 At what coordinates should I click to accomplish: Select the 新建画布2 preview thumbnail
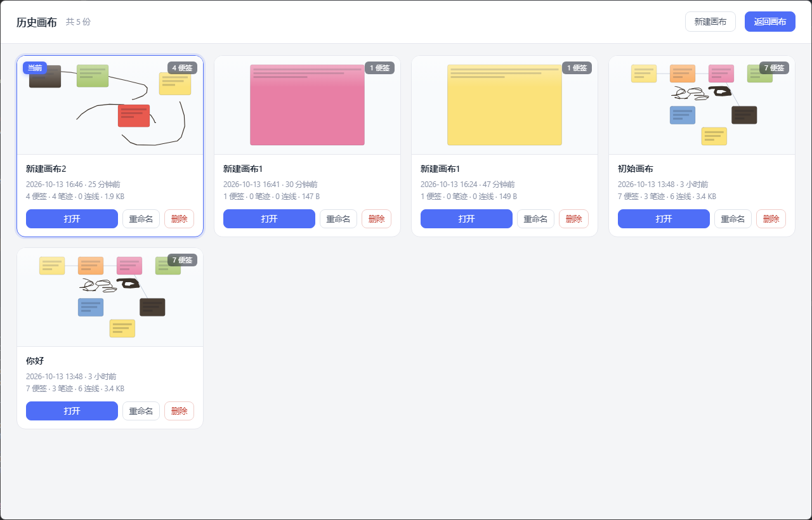tap(110, 105)
